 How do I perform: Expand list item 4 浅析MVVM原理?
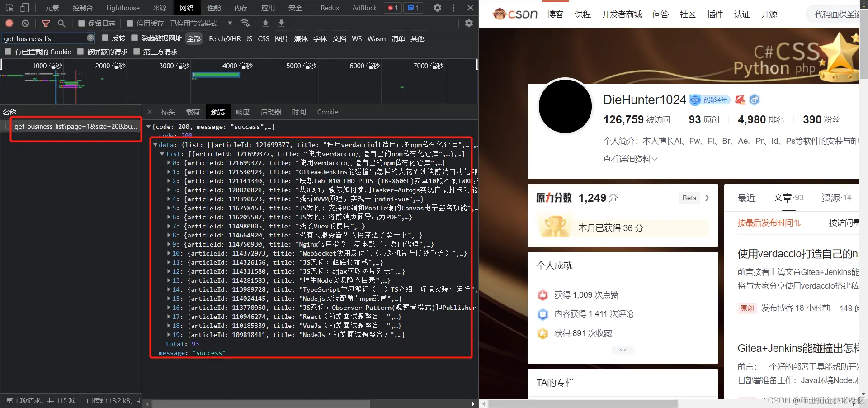click(169, 199)
